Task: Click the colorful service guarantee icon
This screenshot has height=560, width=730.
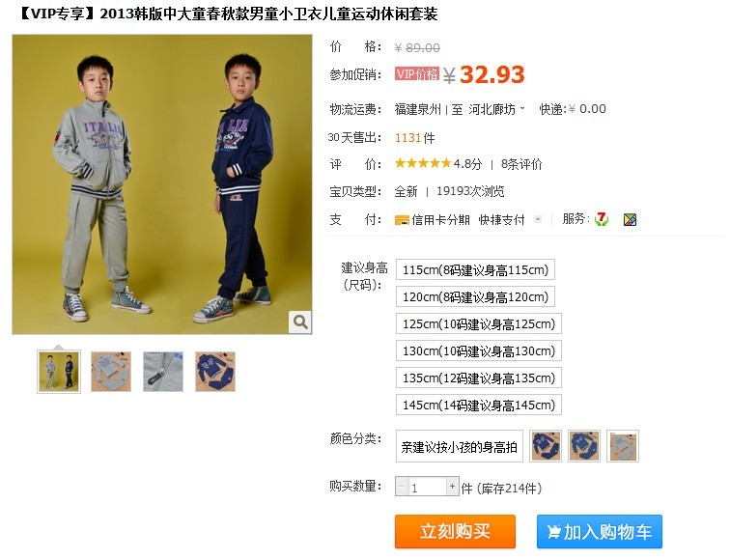Action: tap(630, 219)
